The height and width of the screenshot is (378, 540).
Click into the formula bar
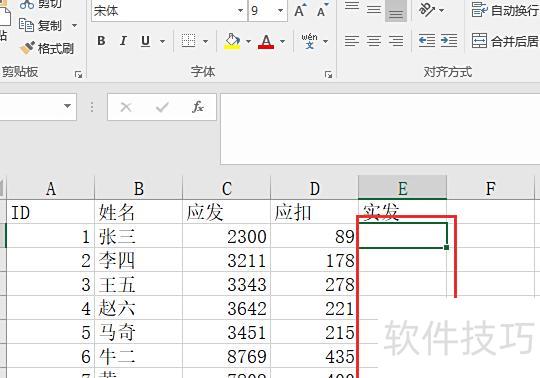coord(380,129)
